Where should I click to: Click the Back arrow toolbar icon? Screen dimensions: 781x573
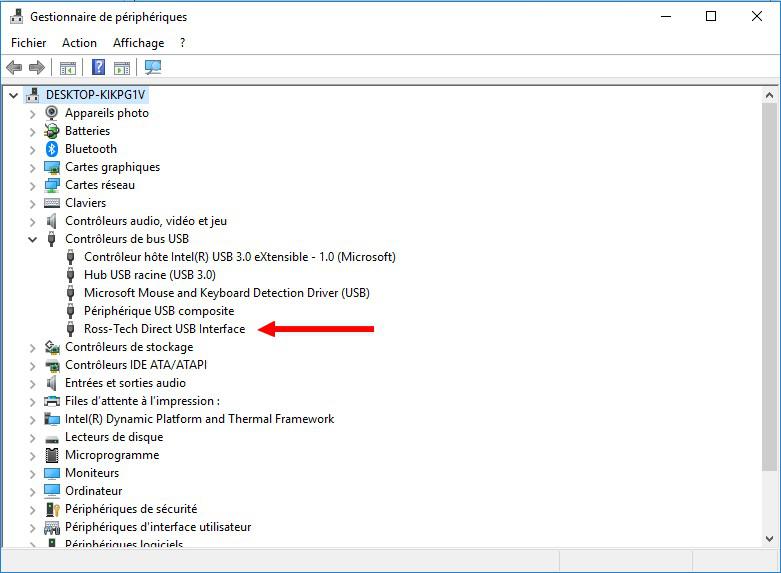pos(14,67)
